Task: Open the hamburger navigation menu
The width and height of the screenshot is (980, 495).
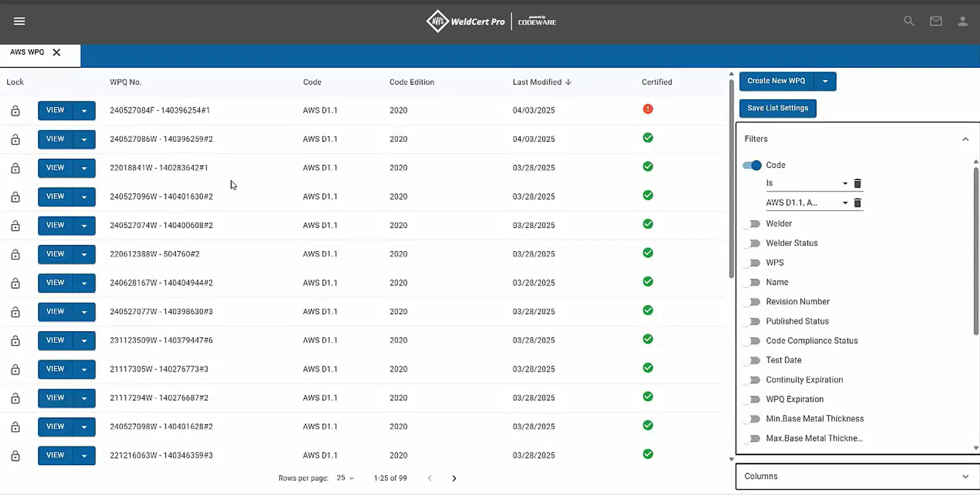Action: (x=19, y=21)
